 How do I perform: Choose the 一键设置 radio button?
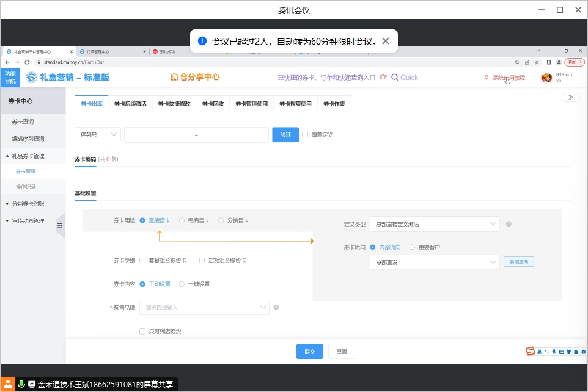click(182, 284)
